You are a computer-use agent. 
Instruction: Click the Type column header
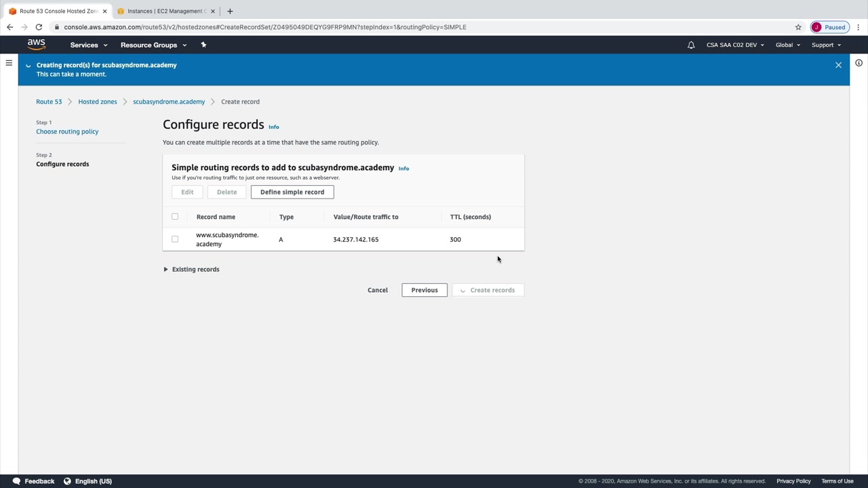coord(286,217)
